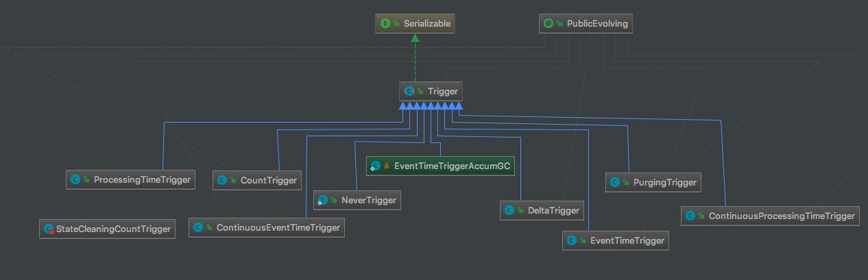868x280 pixels.
Task: Click the StateCleaningCountTrigger text label
Action: click(x=113, y=229)
